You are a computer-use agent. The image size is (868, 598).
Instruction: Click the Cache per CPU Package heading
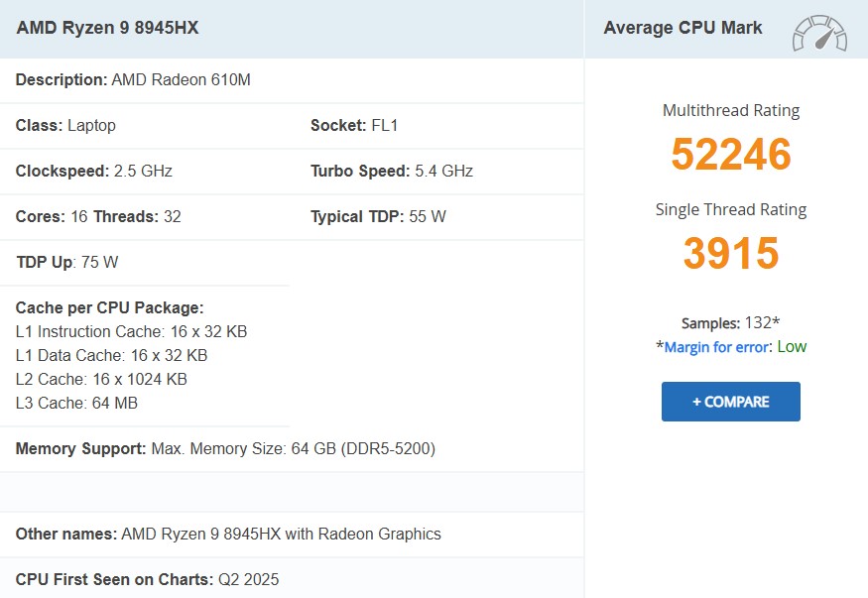[x=109, y=307]
